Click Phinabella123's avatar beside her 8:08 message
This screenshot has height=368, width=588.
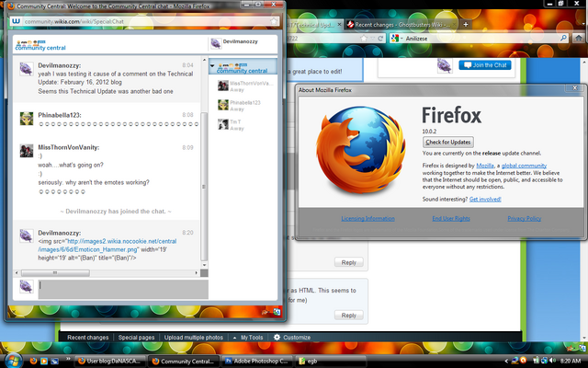coord(27,119)
